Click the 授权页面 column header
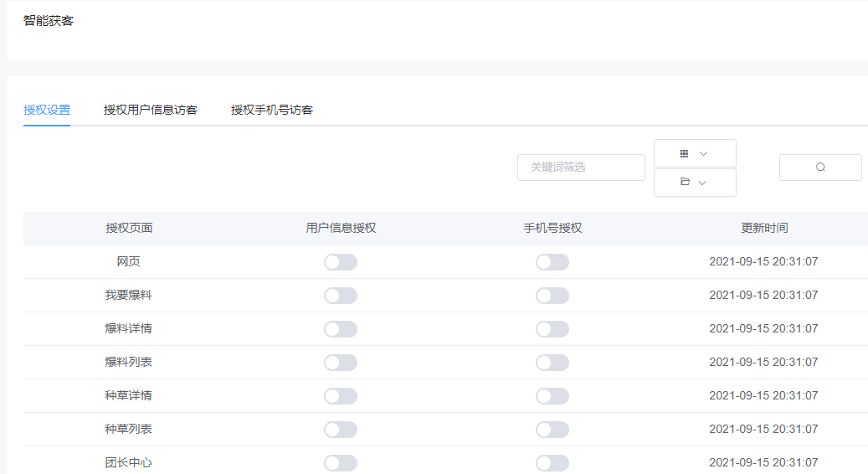Screen dimensions: 868x474 click(129, 228)
